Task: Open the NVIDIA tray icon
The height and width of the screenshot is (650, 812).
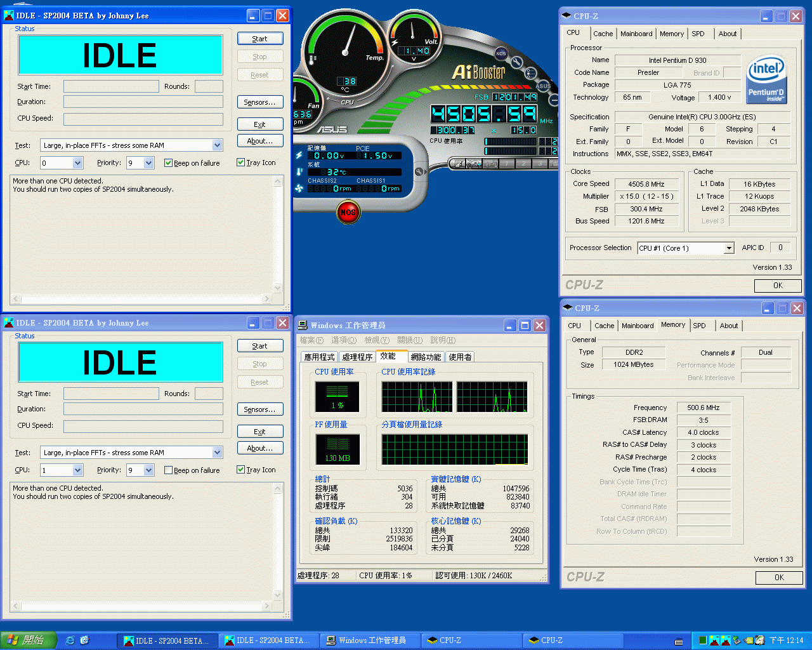Action: [x=749, y=640]
